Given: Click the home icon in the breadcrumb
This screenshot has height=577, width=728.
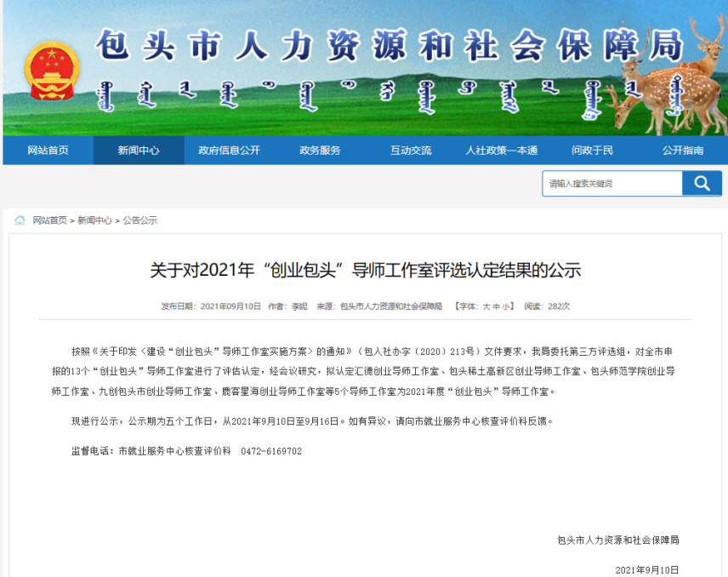Looking at the screenshot, I should 20,220.
